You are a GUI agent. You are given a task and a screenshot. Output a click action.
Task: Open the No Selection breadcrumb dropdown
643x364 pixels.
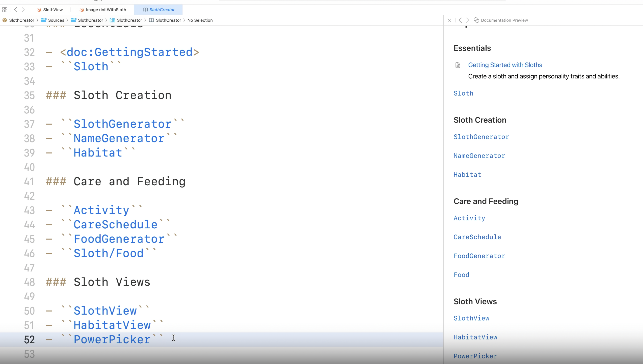(x=200, y=20)
